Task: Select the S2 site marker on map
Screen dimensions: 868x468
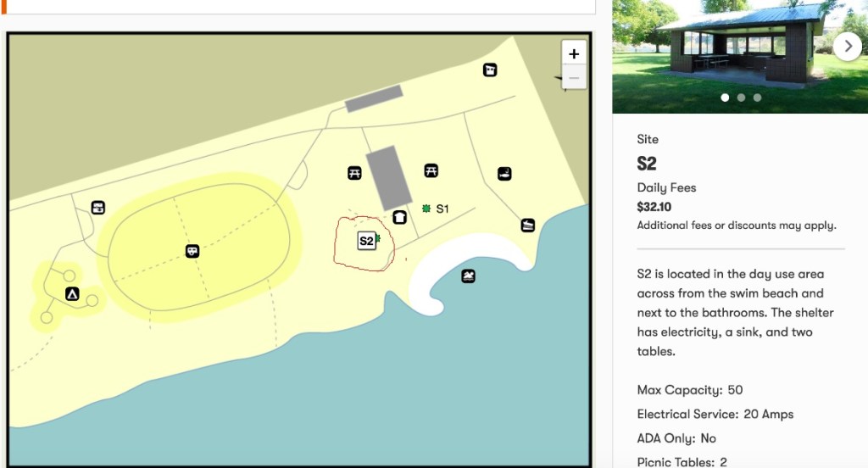Action: click(x=366, y=241)
